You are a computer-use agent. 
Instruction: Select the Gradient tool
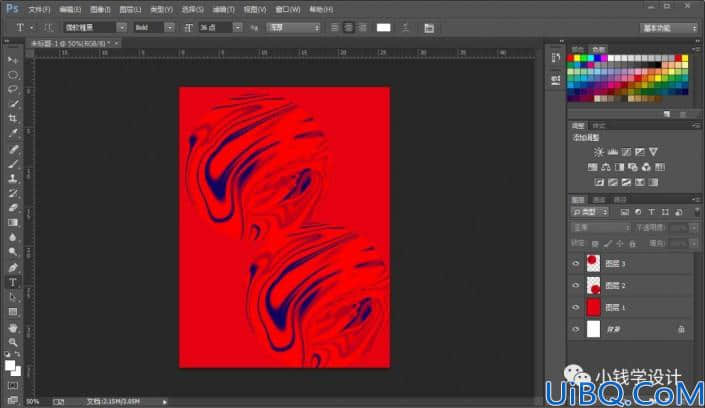point(13,223)
